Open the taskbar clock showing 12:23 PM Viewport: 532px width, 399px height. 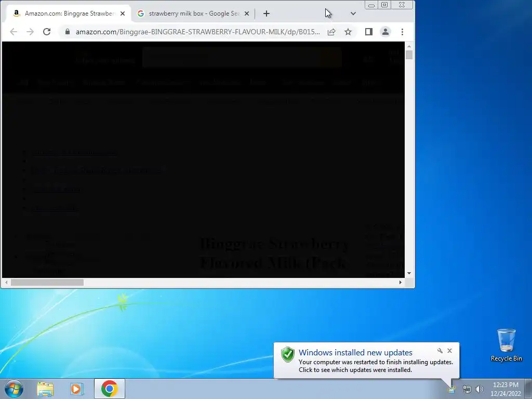click(x=506, y=389)
